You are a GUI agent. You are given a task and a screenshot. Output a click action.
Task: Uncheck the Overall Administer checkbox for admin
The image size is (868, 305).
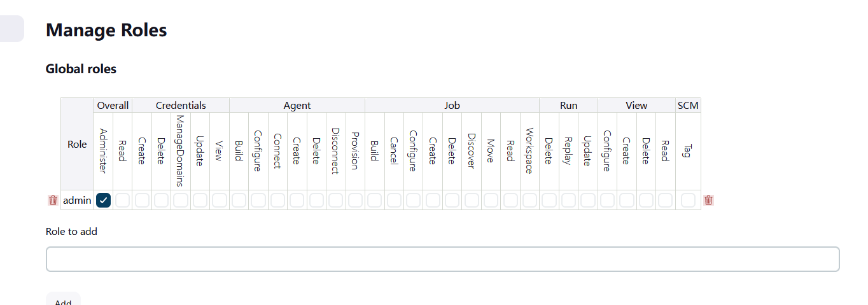point(104,201)
